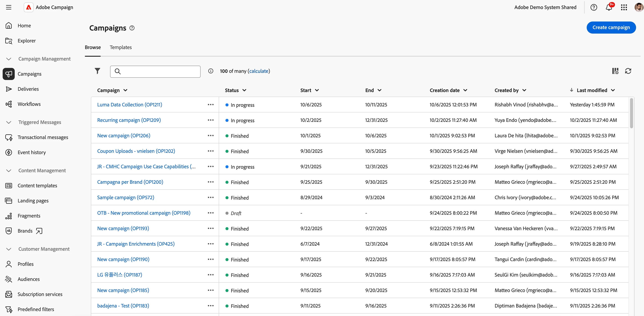644x316 pixels.
Task: Open OTB - New promotional campaign (OP1198)
Action: click(144, 213)
